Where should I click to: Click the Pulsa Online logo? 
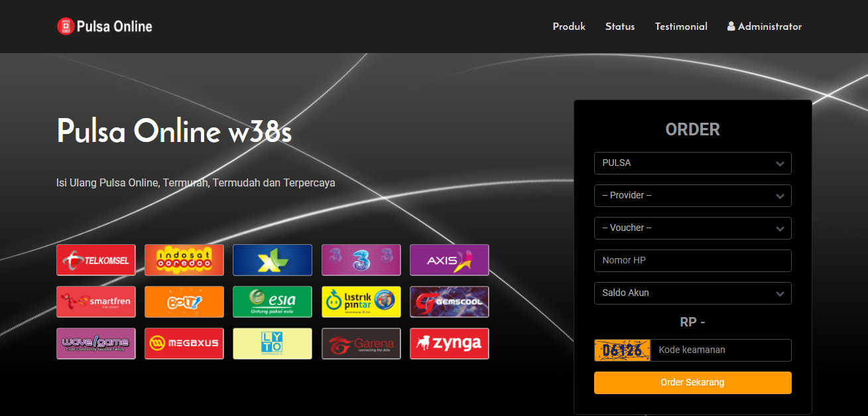coord(105,27)
